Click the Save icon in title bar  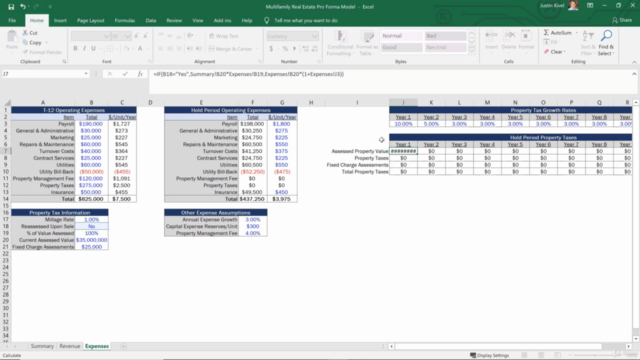pyautogui.click(x=11, y=7)
